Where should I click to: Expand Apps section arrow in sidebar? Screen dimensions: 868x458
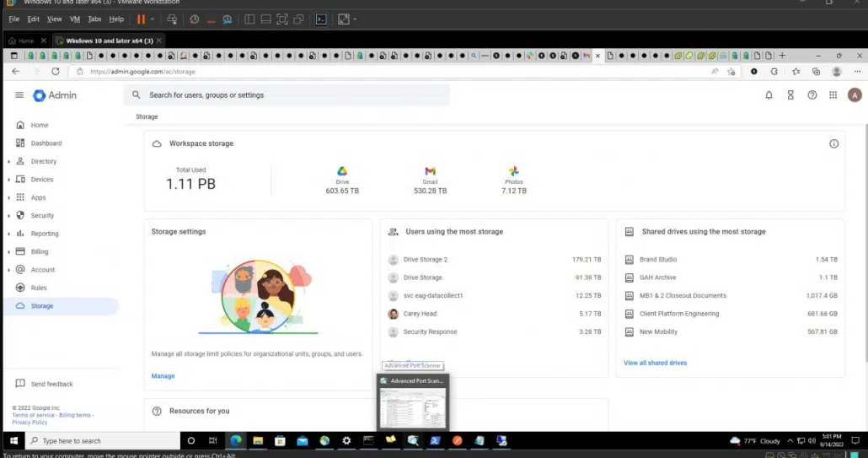[x=9, y=197]
